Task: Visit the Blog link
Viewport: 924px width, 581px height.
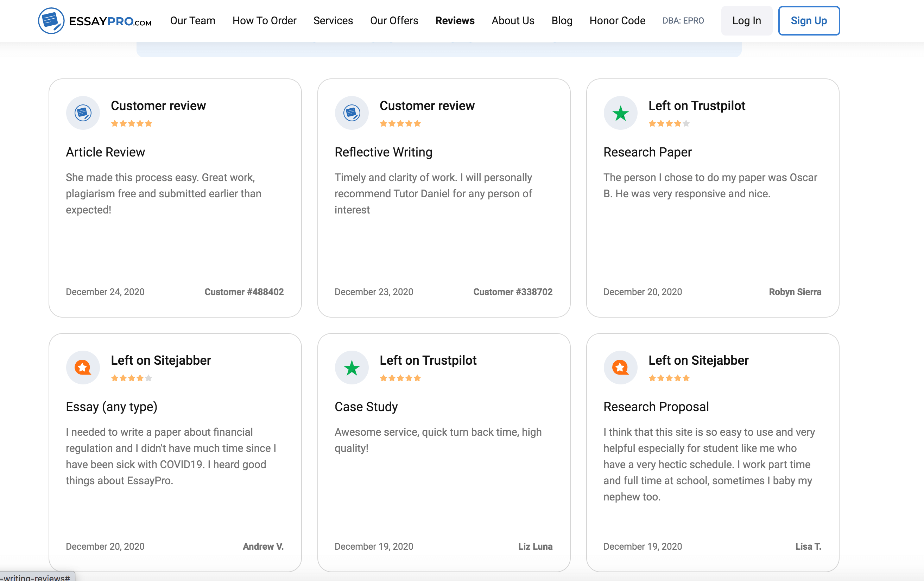Action: pyautogui.click(x=562, y=21)
